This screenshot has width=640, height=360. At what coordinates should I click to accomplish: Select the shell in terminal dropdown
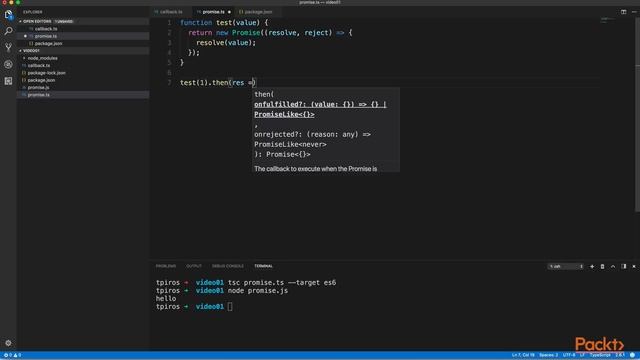(x=565, y=267)
